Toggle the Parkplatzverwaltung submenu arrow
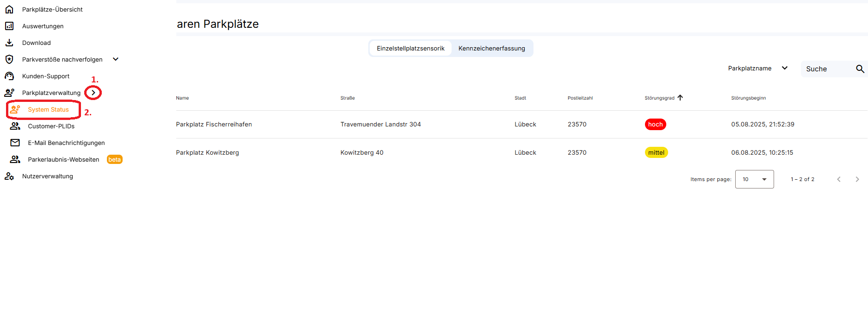Image resolution: width=868 pixels, height=314 pixels. point(93,93)
